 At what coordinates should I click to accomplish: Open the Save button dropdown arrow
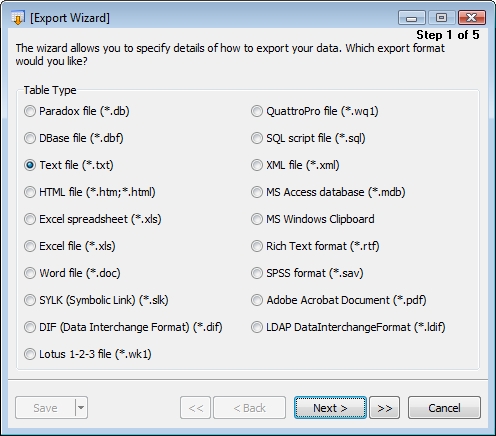[x=81, y=407]
